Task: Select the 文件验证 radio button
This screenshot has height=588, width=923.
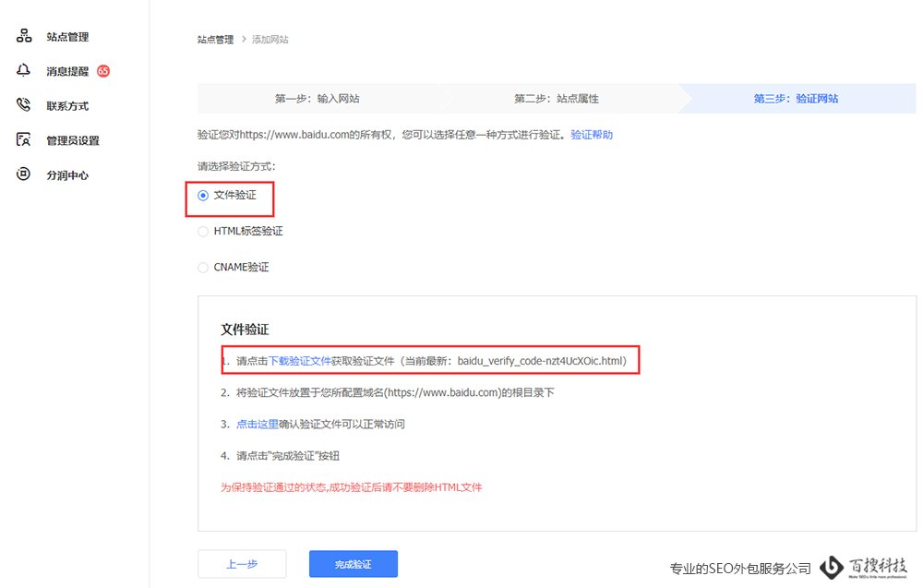Action: pos(203,196)
